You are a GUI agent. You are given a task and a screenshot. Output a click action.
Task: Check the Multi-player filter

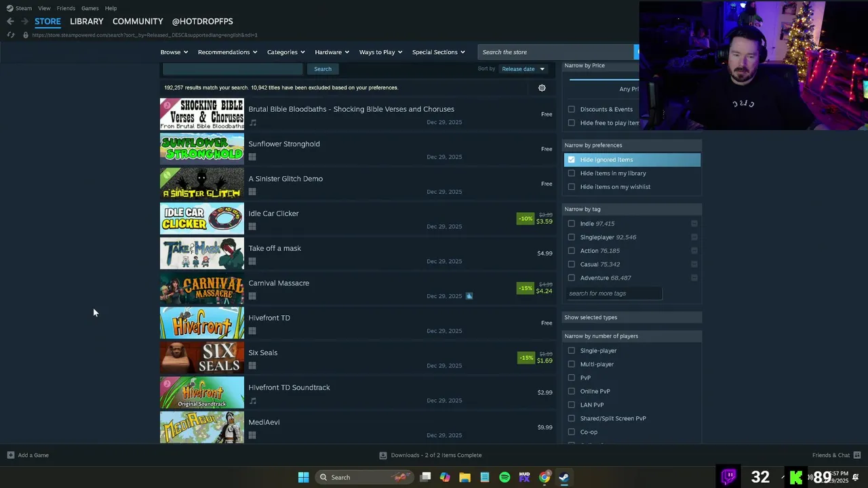click(x=571, y=364)
